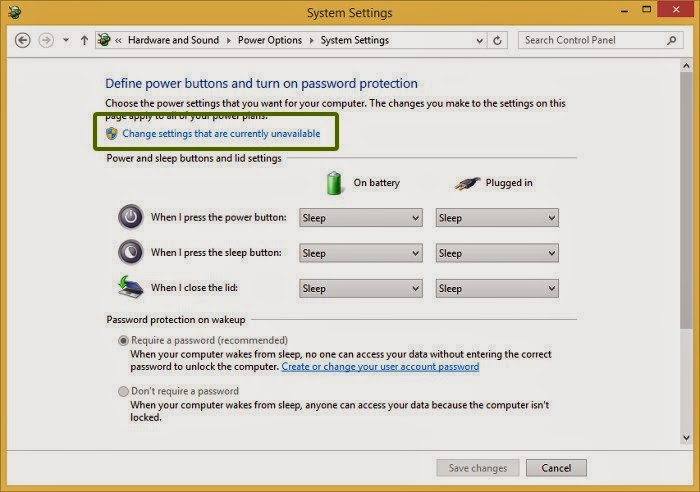
Task: Click the Save changes button
Action: [478, 468]
